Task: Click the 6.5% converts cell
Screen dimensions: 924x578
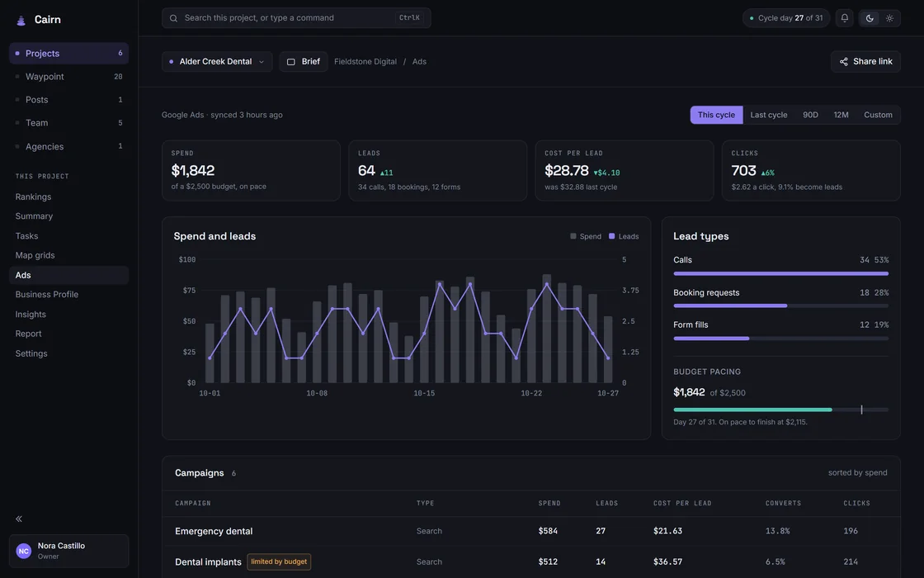Action: [775, 562]
